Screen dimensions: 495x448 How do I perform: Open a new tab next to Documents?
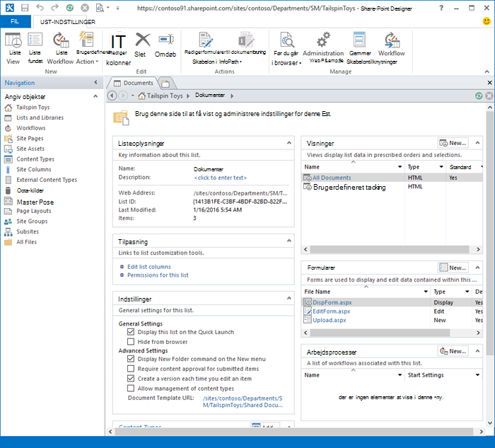click(x=165, y=84)
